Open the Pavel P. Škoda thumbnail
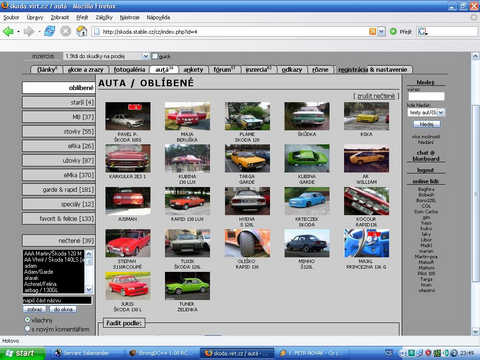This screenshot has width=480, height=360. [128, 116]
